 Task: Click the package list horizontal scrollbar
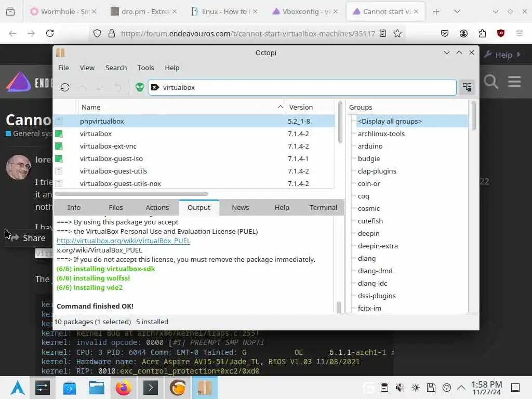pyautogui.click(x=131, y=194)
